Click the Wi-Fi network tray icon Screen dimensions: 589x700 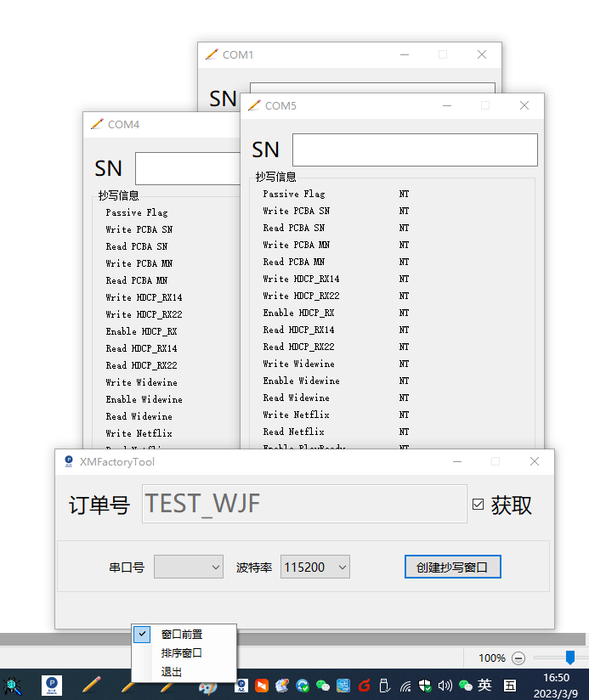click(x=405, y=685)
